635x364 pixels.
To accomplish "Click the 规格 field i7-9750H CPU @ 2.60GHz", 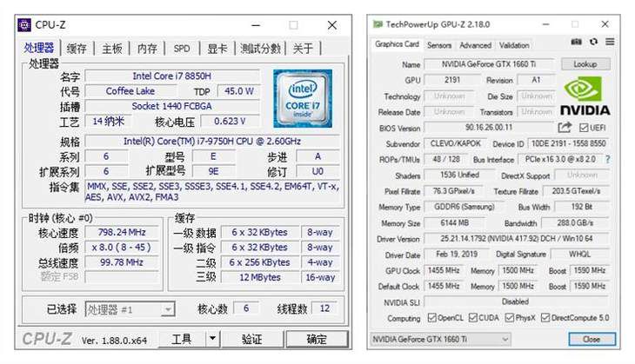I will pos(212,142).
